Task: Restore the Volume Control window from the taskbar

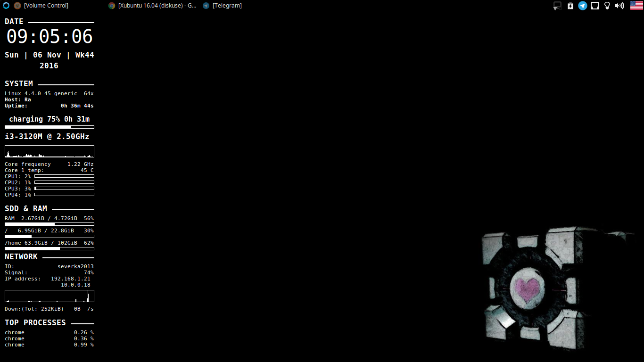Action: (x=41, y=6)
